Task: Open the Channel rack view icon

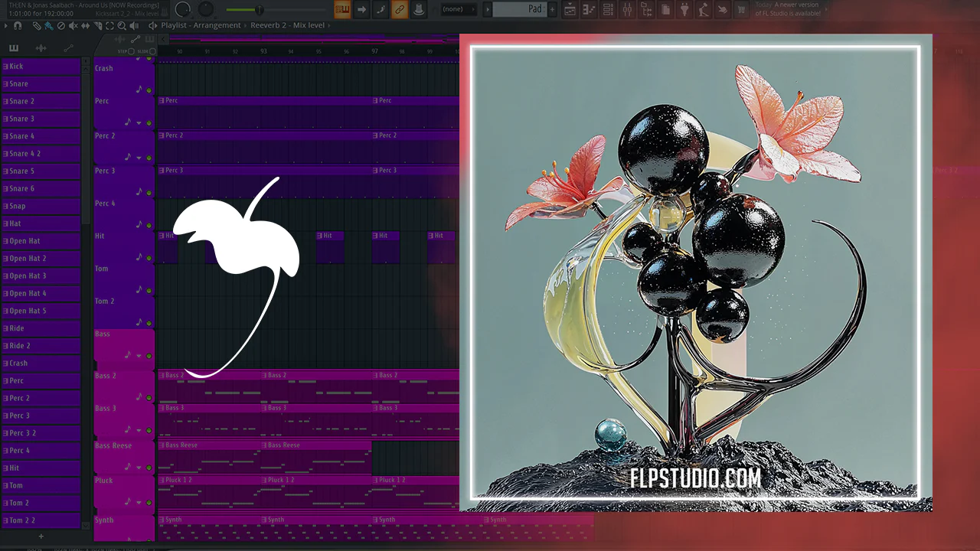Action: (x=608, y=10)
